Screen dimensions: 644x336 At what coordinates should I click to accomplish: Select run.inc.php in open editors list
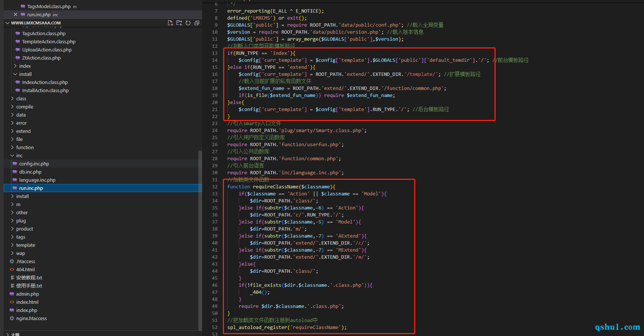pyautogui.click(x=39, y=14)
